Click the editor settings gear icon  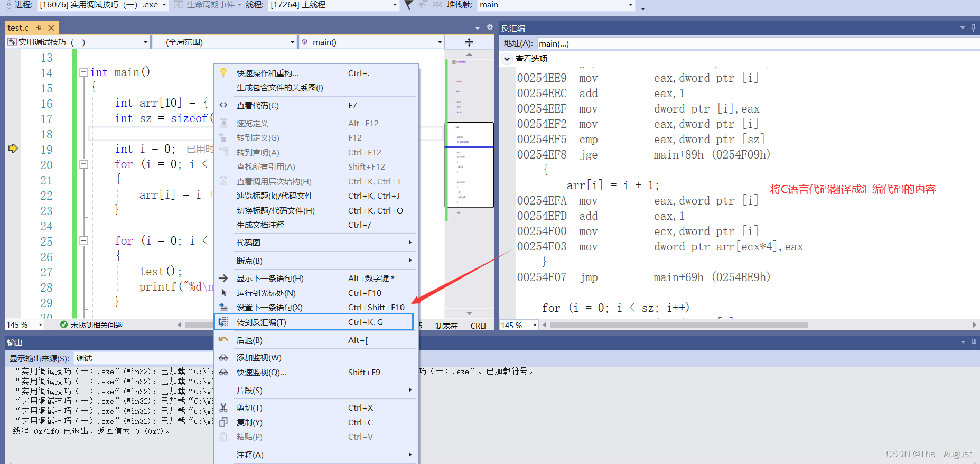(490, 27)
